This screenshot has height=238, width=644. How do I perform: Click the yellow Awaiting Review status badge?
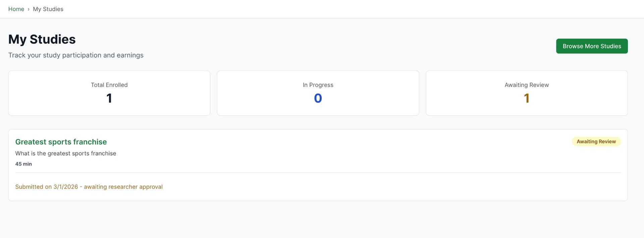point(596,141)
